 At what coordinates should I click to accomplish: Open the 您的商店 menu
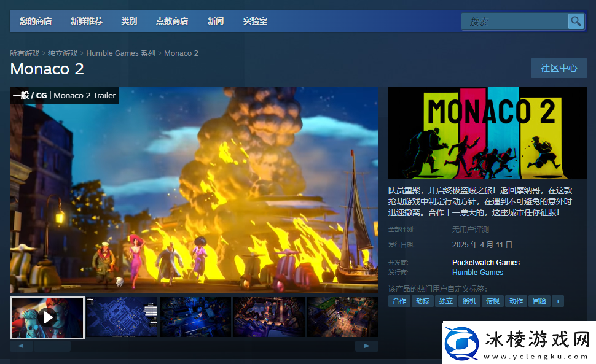35,21
